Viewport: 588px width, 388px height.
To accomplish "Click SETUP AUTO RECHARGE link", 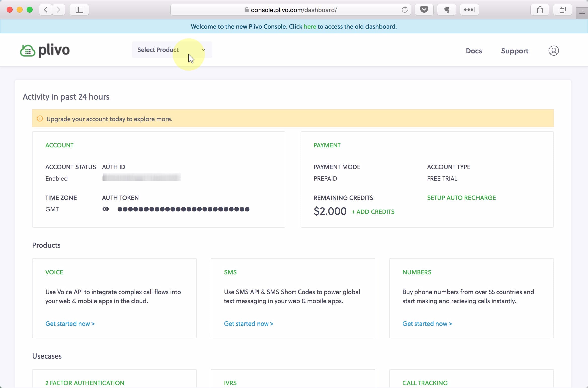I will (461, 198).
